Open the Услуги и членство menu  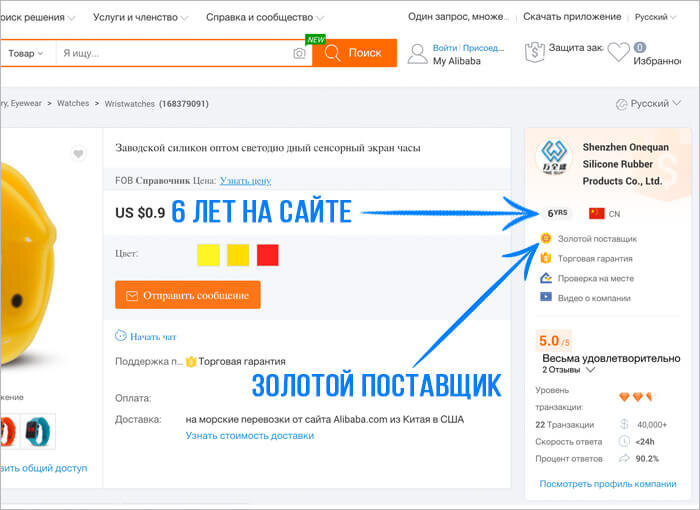(x=140, y=17)
